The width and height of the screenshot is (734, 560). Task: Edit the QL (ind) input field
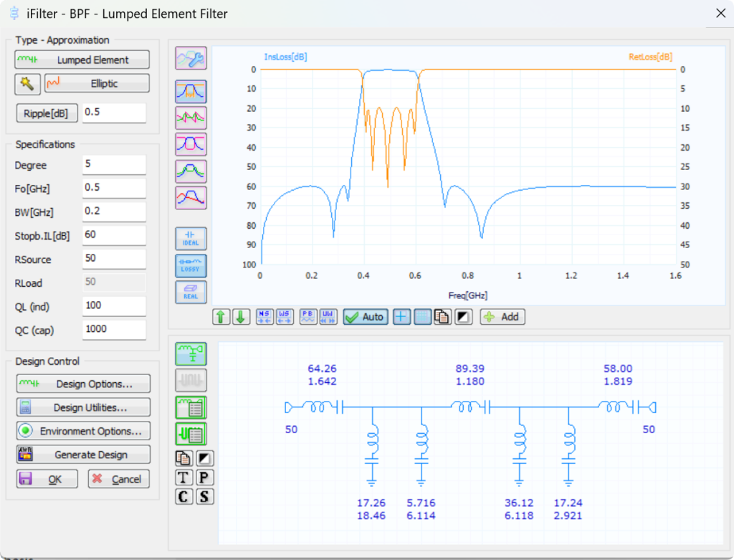(114, 305)
